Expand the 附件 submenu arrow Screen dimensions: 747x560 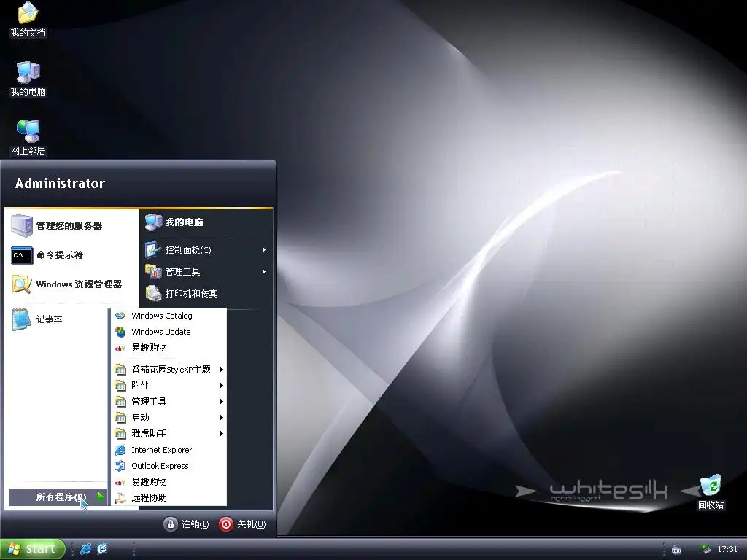(222, 386)
